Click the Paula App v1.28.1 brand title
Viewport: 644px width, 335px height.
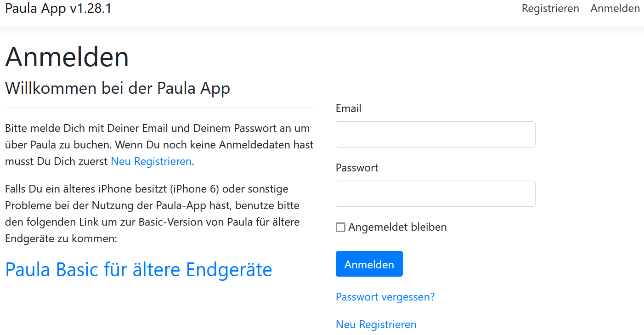click(x=58, y=9)
